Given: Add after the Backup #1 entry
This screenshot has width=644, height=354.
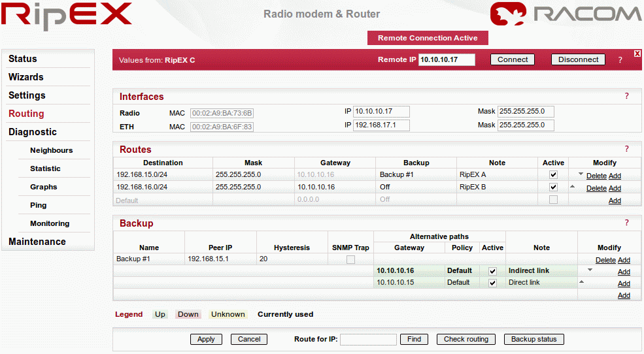Looking at the screenshot, I should (624, 260).
